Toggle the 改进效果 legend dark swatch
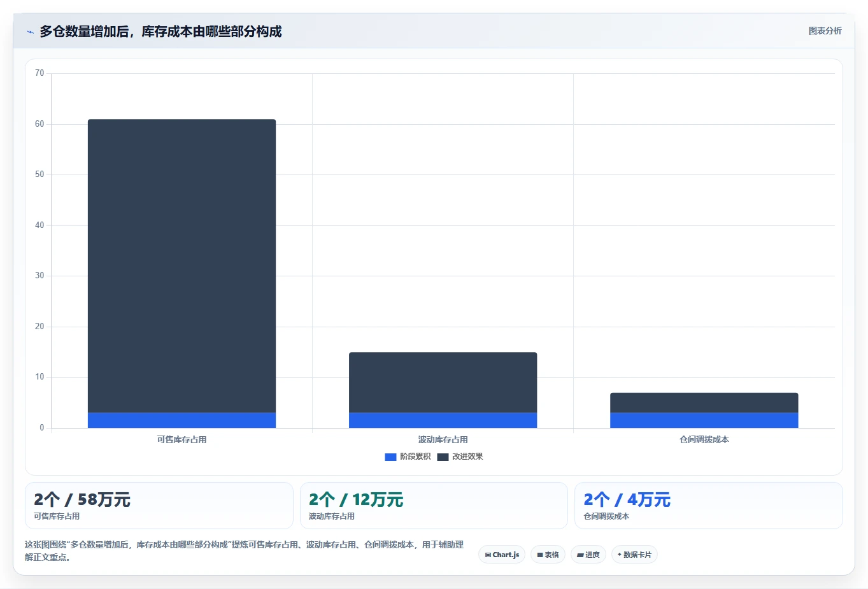The image size is (868, 589). point(443,457)
